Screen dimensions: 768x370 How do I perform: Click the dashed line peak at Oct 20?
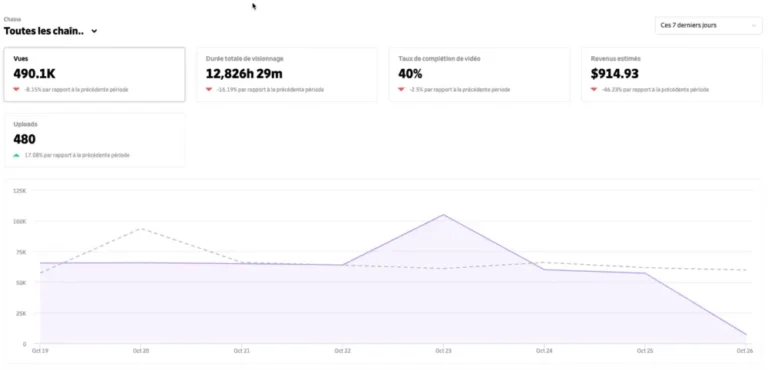[141, 228]
